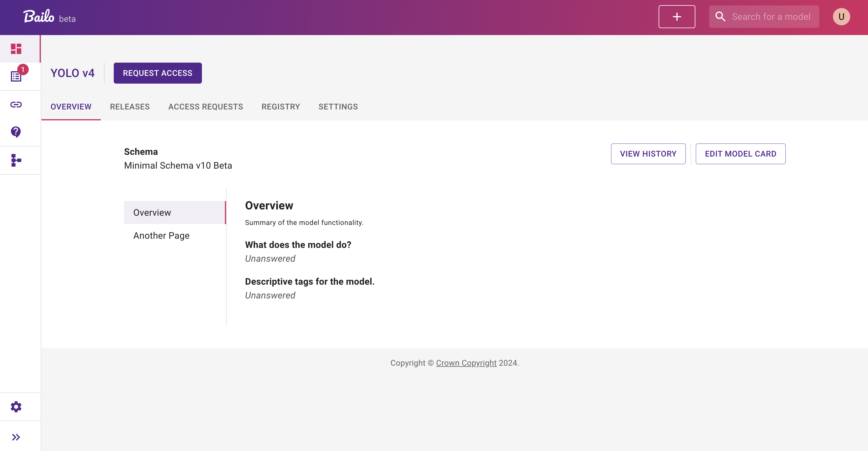Image resolution: width=868 pixels, height=451 pixels.
Task: Open the Access Requests tab
Action: (x=206, y=107)
